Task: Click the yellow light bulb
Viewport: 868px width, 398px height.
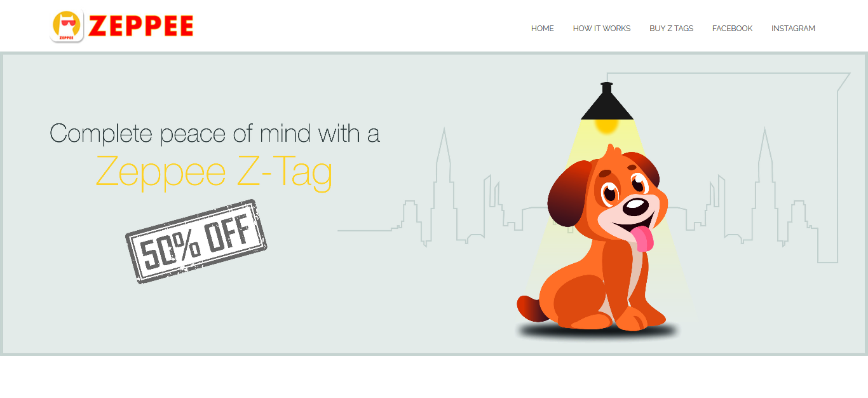Action: coord(607,125)
